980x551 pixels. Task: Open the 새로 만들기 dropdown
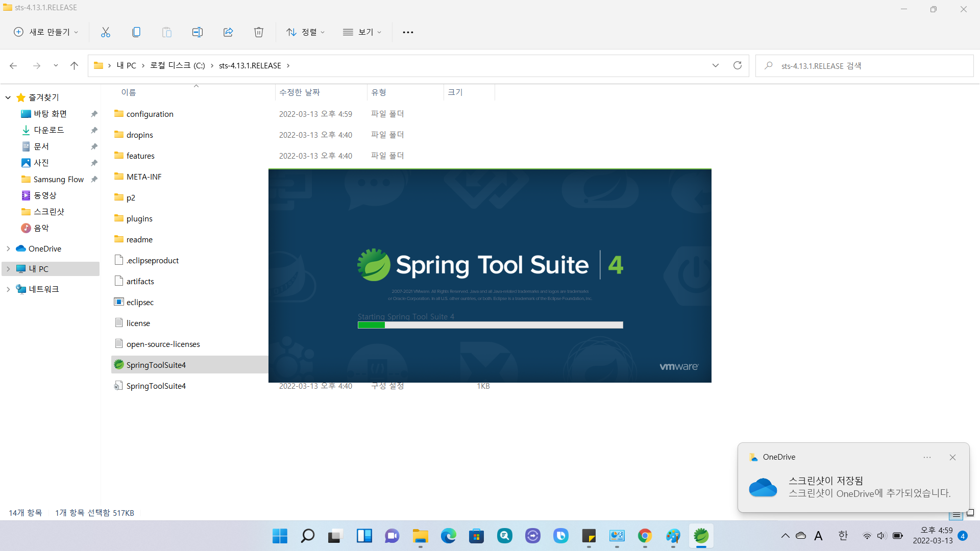click(46, 32)
